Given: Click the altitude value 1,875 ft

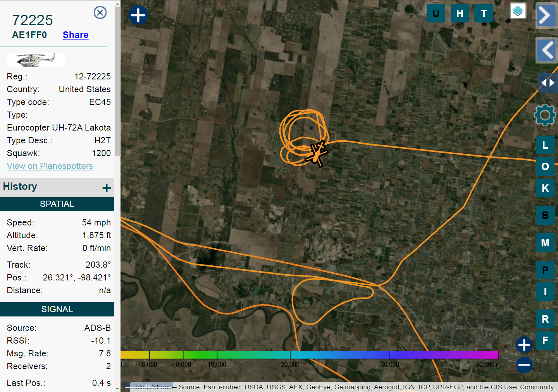Looking at the screenshot, I should (x=96, y=235).
